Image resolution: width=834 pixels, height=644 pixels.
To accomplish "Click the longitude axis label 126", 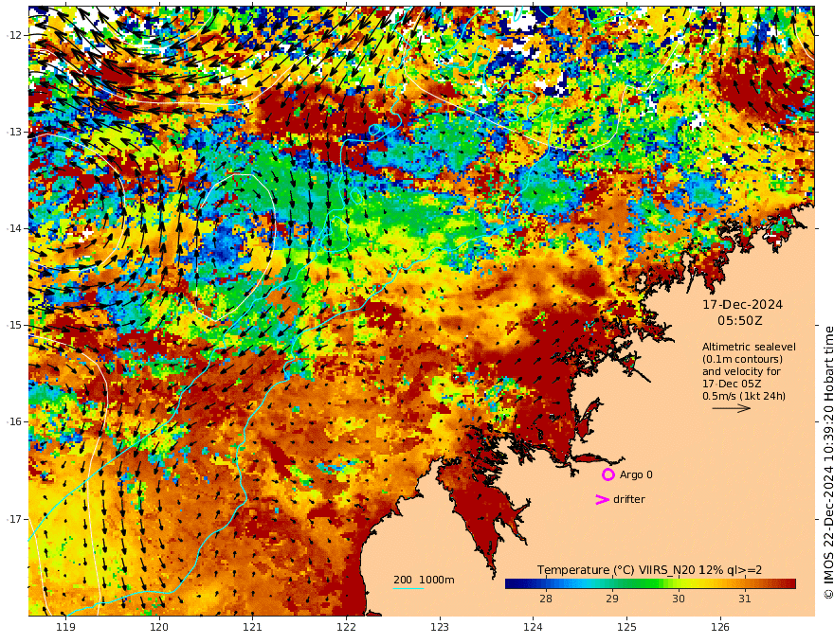I will pyautogui.click(x=720, y=628).
